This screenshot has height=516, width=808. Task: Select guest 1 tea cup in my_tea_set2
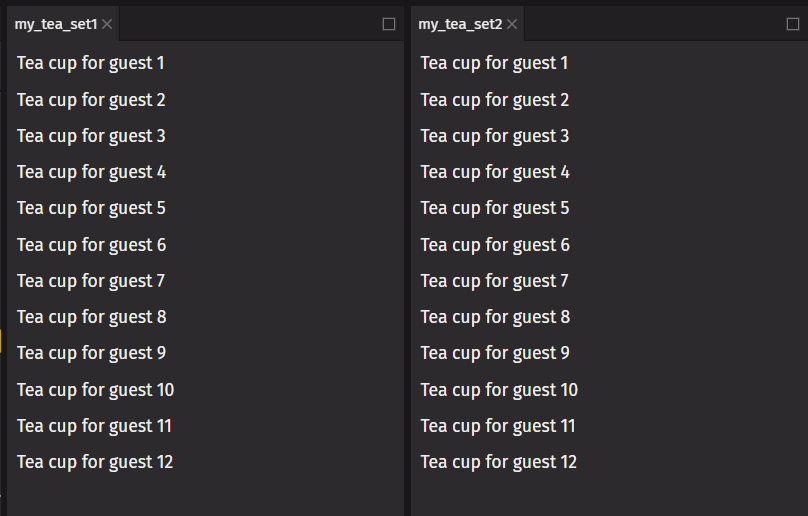click(x=495, y=63)
